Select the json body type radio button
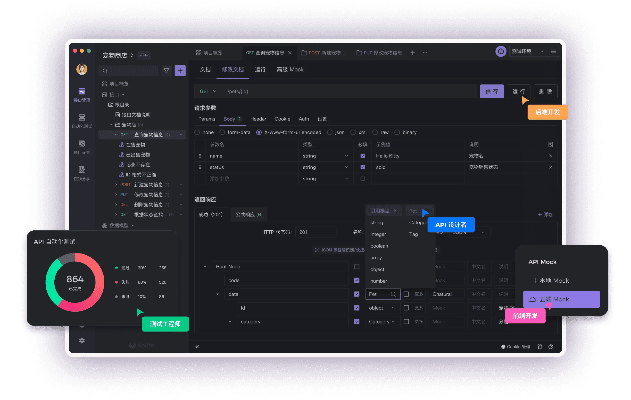Viewport: 631px width, 400px height. point(330,132)
